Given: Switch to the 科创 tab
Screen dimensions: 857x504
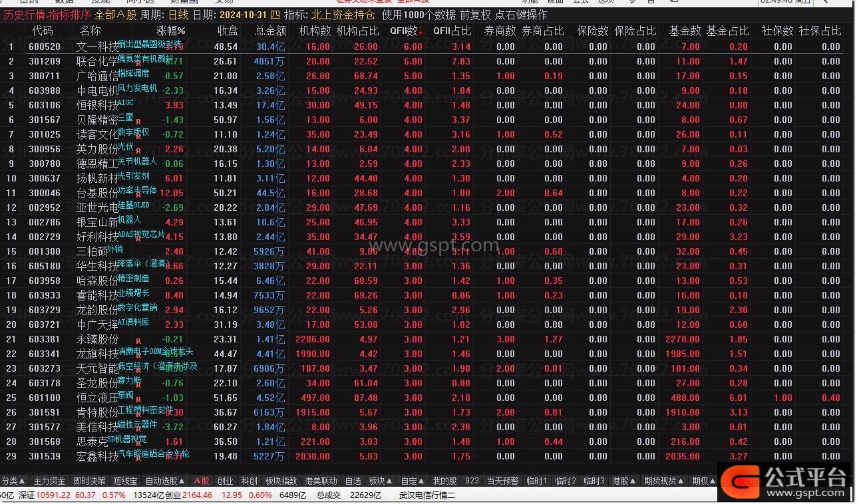Looking at the screenshot, I should click(x=249, y=481).
